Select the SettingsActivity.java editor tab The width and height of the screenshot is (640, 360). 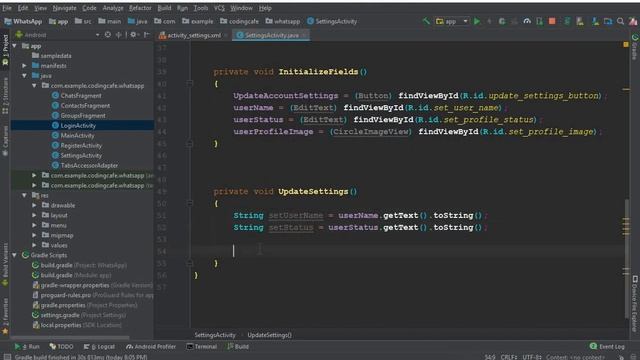[x=271, y=35]
